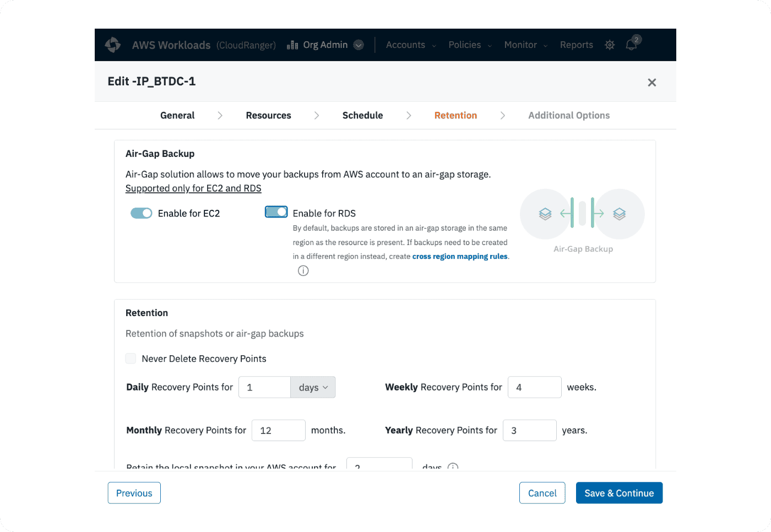771x532 pixels.
Task: Open the cross region mapping rules link
Action: coord(460,257)
